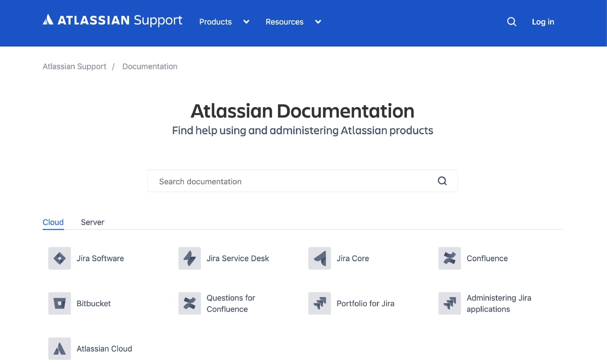Go to Atlassian Support breadcrumb
Viewport: 607px width, 364px height.
point(74,66)
